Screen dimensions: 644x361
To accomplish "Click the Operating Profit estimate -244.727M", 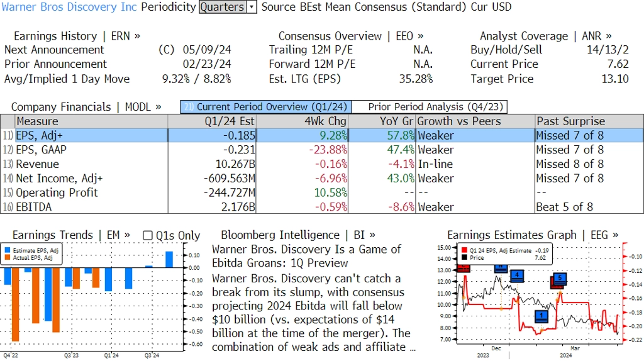I will pyautogui.click(x=230, y=192).
